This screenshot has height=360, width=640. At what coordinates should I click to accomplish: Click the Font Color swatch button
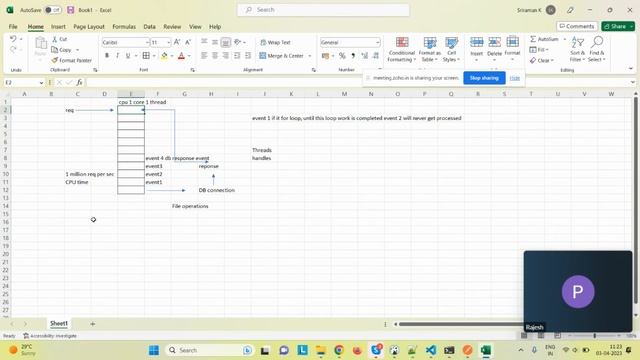(182, 56)
